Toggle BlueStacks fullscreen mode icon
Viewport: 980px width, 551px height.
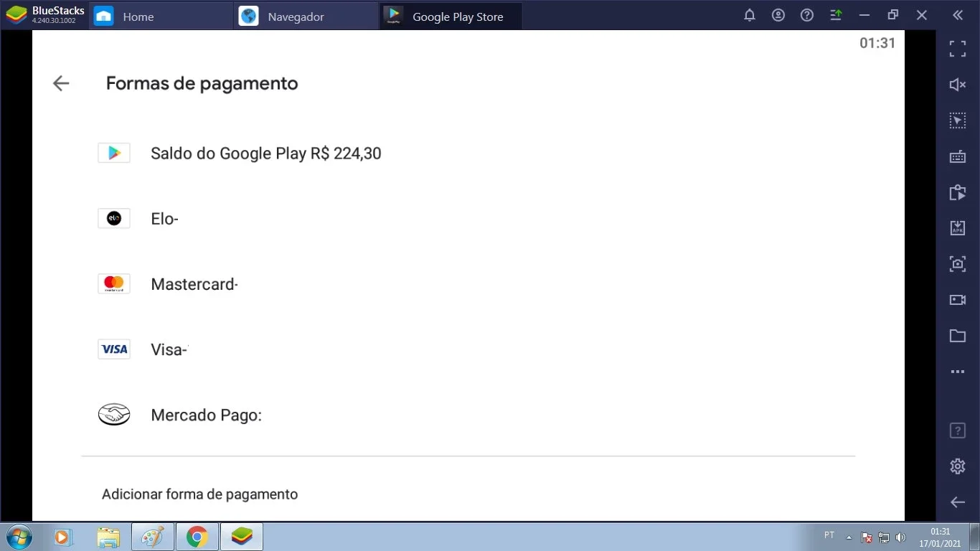coord(958,49)
